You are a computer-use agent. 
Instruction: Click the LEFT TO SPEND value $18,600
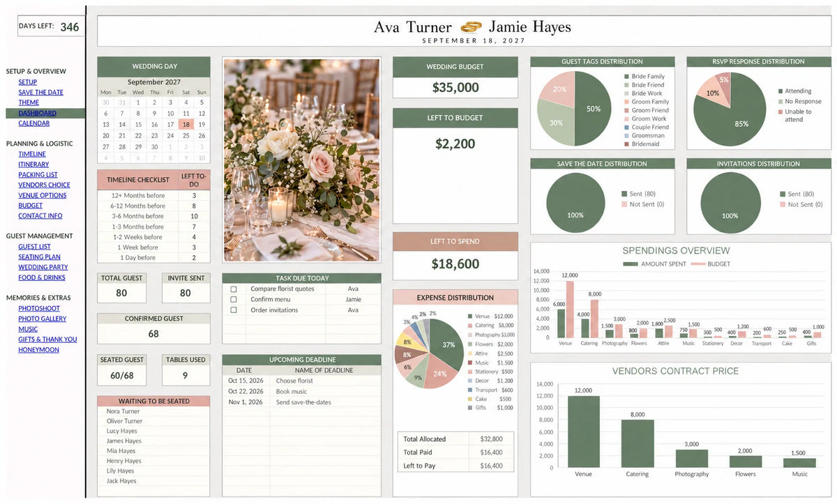click(x=455, y=264)
